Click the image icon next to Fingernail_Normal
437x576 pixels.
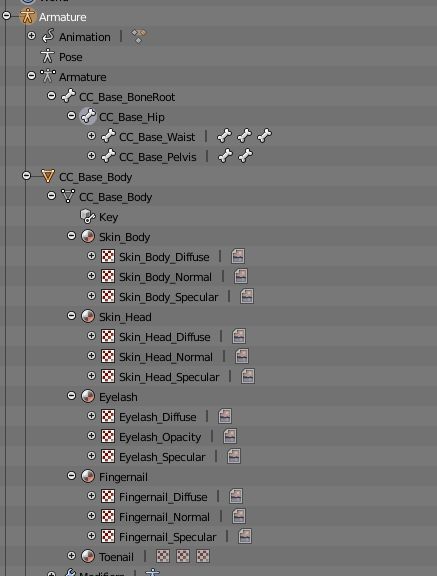pos(239,516)
